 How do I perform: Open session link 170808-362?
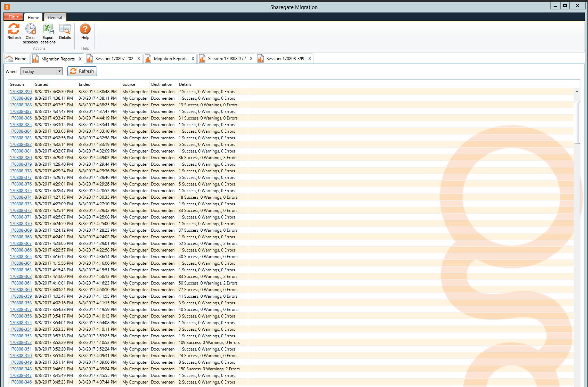[21, 277]
